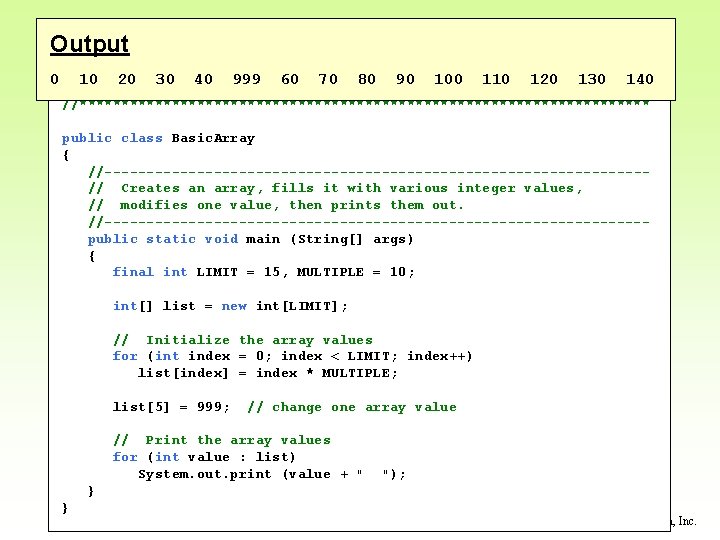Click the class name BasicArray
The image size is (720, 540).
coord(213,138)
